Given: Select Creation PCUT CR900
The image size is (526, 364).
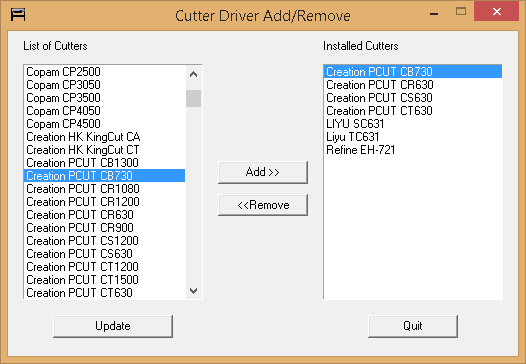Looking at the screenshot, I should pyautogui.click(x=104, y=228).
